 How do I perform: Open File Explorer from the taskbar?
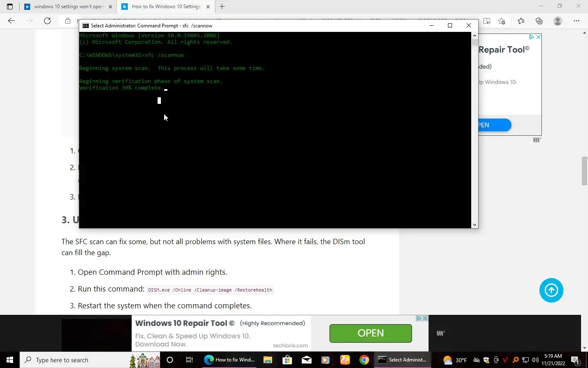tap(267, 360)
